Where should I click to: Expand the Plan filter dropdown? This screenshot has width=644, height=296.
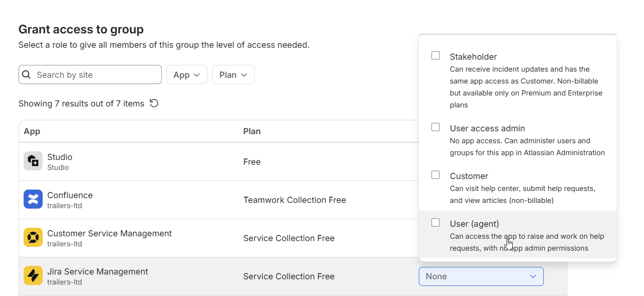click(233, 74)
